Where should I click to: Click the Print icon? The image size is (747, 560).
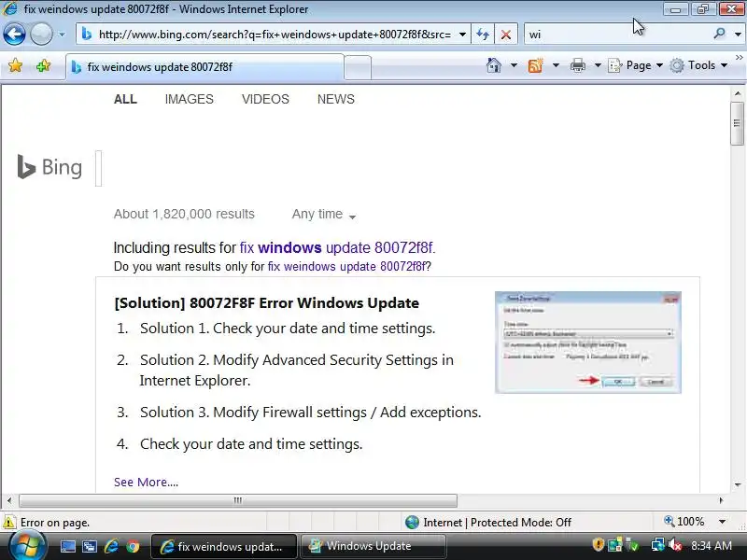tap(577, 65)
